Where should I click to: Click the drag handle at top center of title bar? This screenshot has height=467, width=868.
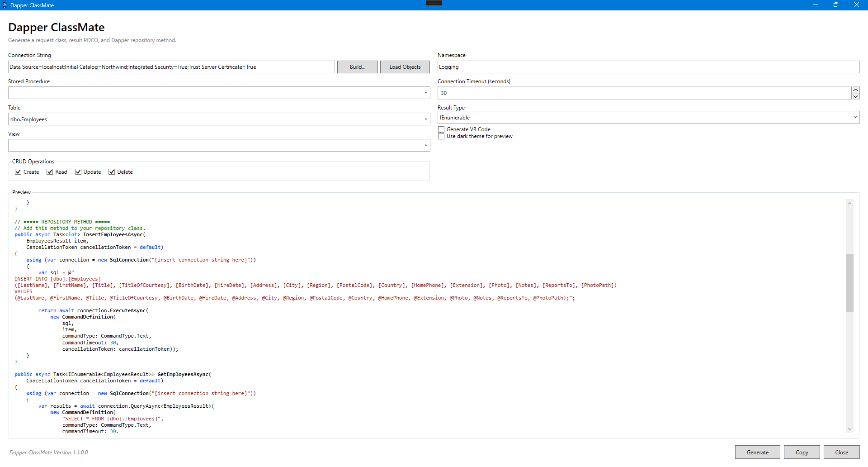434,3
